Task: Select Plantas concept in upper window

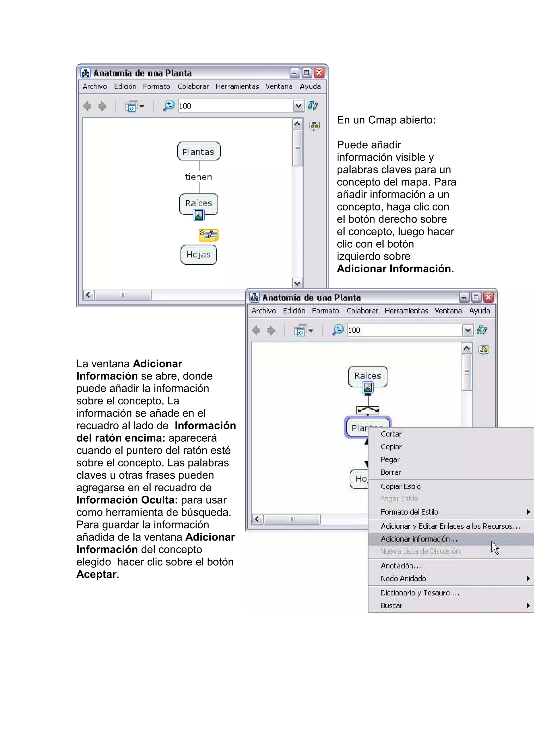Action: tap(199, 152)
